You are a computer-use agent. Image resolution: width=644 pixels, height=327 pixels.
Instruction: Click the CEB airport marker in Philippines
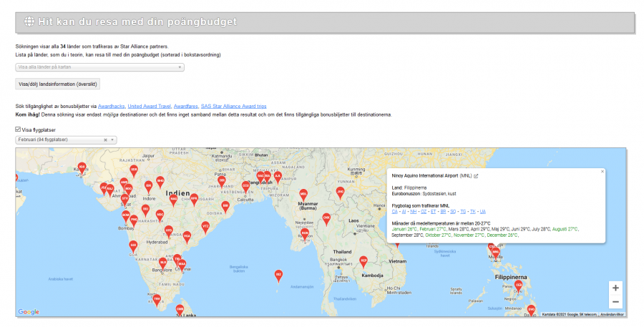coord(519,285)
